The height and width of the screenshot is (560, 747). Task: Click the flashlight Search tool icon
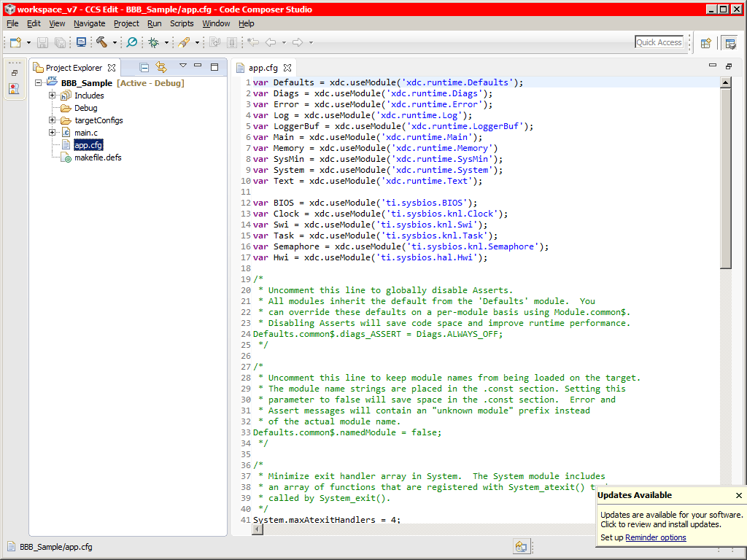184,42
